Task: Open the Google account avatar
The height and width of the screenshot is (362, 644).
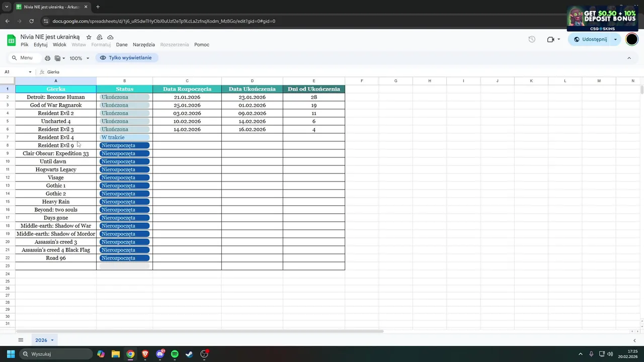Action: (632, 39)
